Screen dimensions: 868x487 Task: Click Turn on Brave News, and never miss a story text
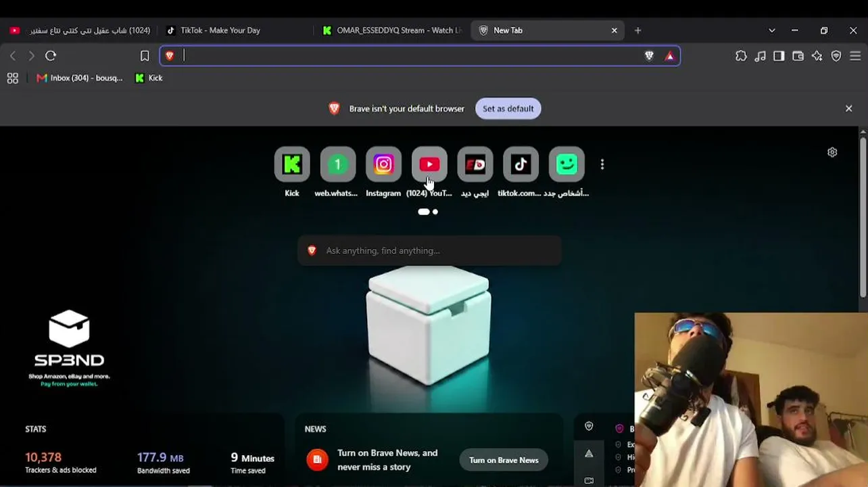tap(387, 460)
